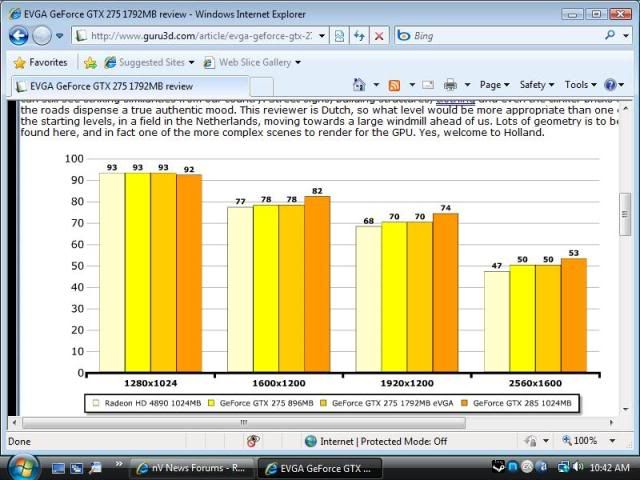
Task: Click the vertical scrollbar thumb
Action: coord(625,214)
